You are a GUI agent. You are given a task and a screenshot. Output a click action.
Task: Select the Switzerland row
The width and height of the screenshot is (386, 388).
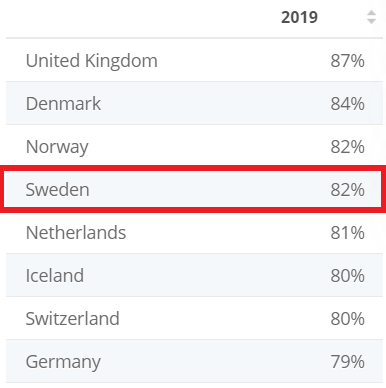click(194, 318)
